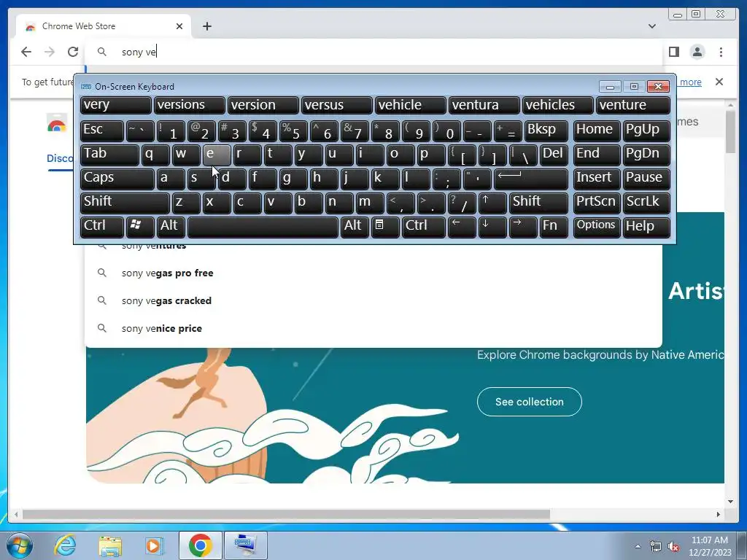Toggle the right Shift key
The width and height of the screenshot is (747, 560).
click(538, 203)
